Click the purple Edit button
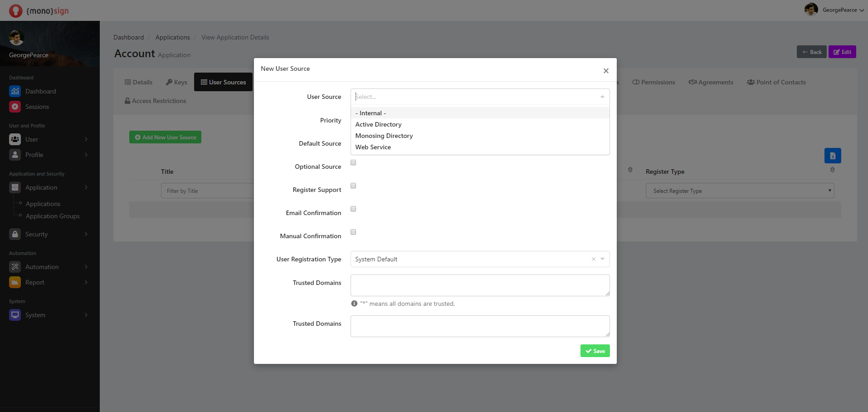868x412 pixels. point(842,52)
